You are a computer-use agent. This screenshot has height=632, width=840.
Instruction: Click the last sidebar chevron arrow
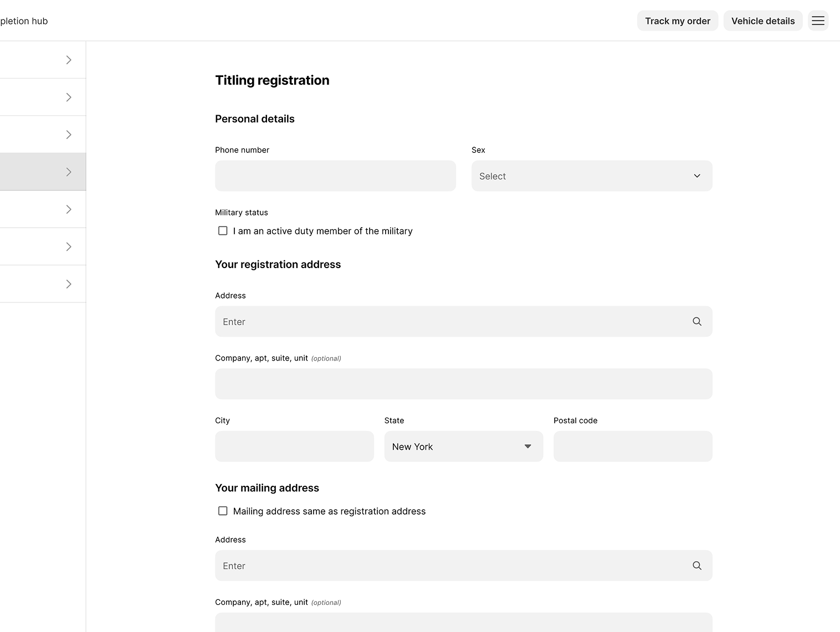tap(69, 284)
